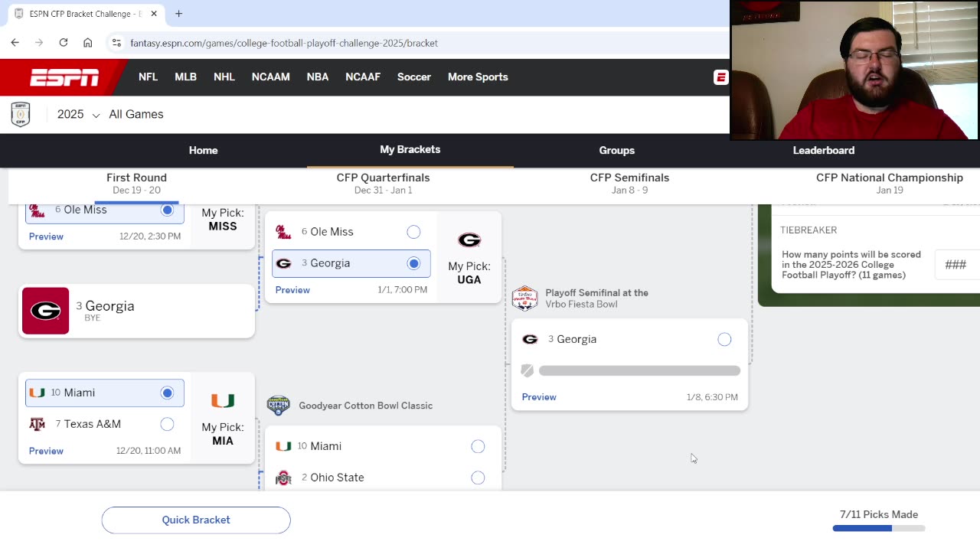Click the Georgia logo above UGA pick
Image resolution: width=980 pixels, height=551 pixels.
tap(469, 240)
